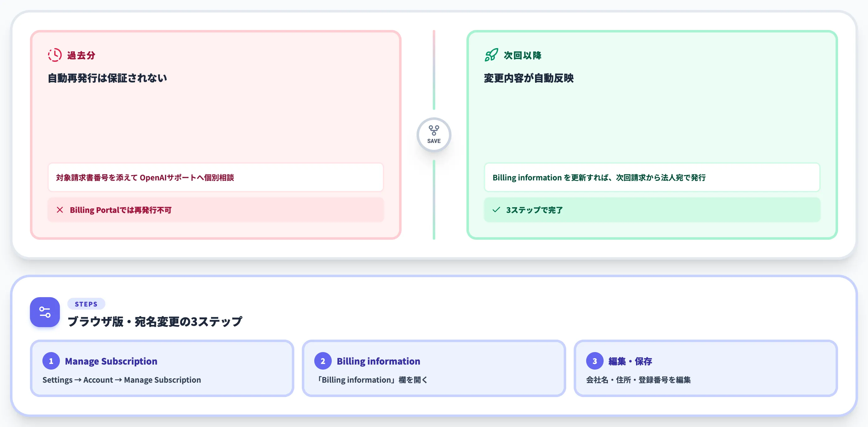868x427 pixels.
Task: Click the clock history icon beside 過去分
Action: [x=55, y=55]
